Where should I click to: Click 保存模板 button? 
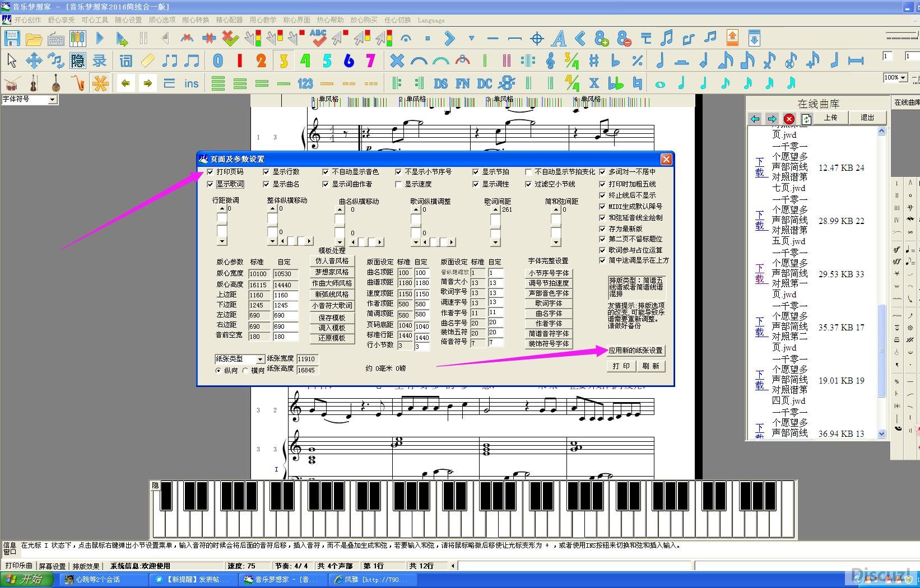click(332, 318)
